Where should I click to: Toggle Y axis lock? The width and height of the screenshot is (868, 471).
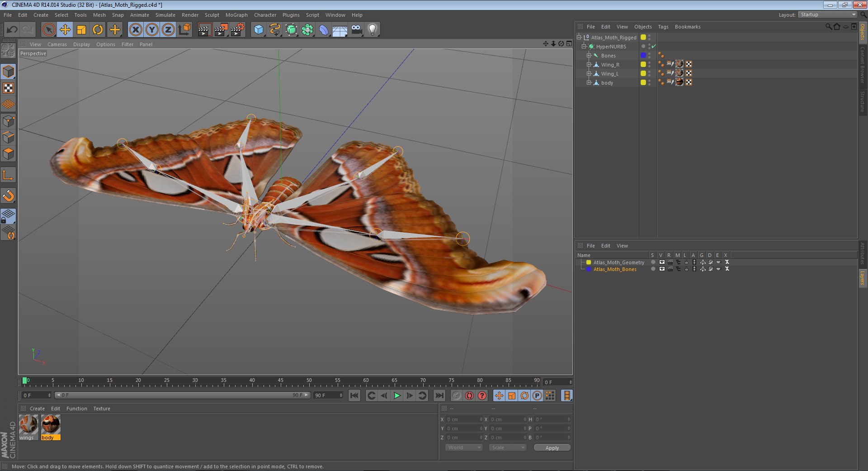(x=152, y=30)
